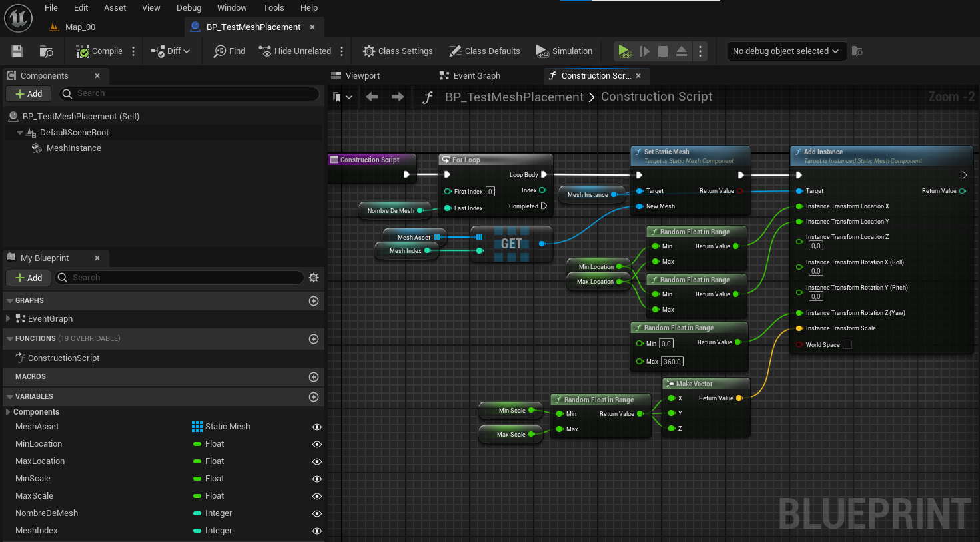Switch to the Event Graph tab
This screenshot has width=980, height=542.
coord(470,76)
